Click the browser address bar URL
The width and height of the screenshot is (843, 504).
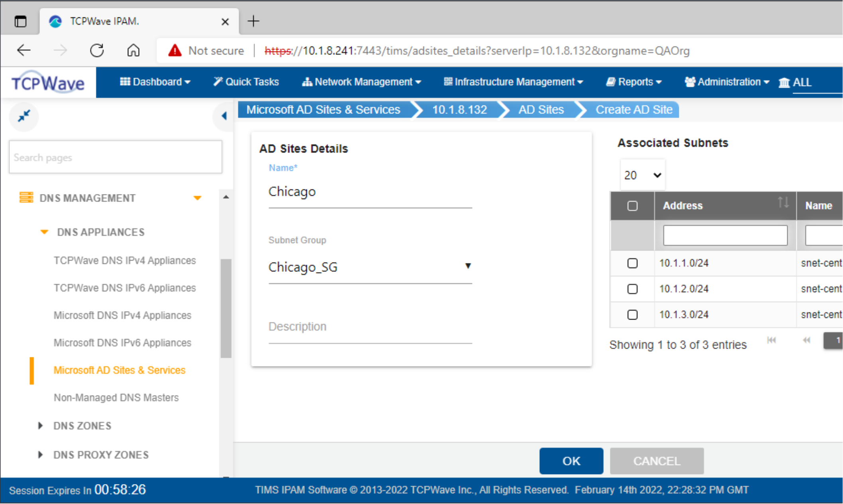pos(477,51)
